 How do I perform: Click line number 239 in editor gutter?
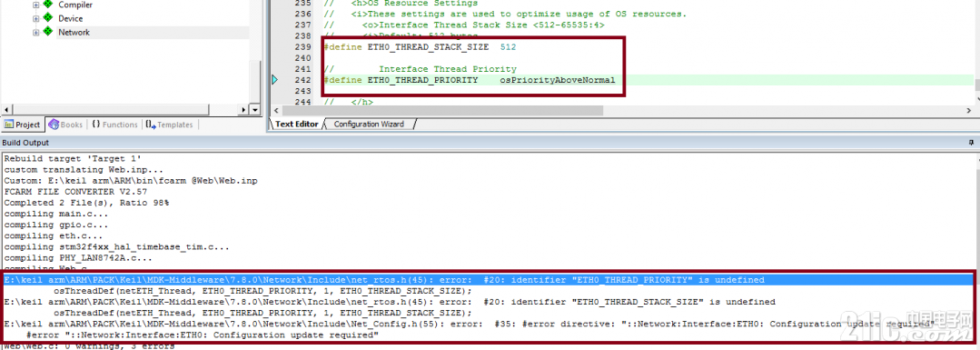[302, 47]
